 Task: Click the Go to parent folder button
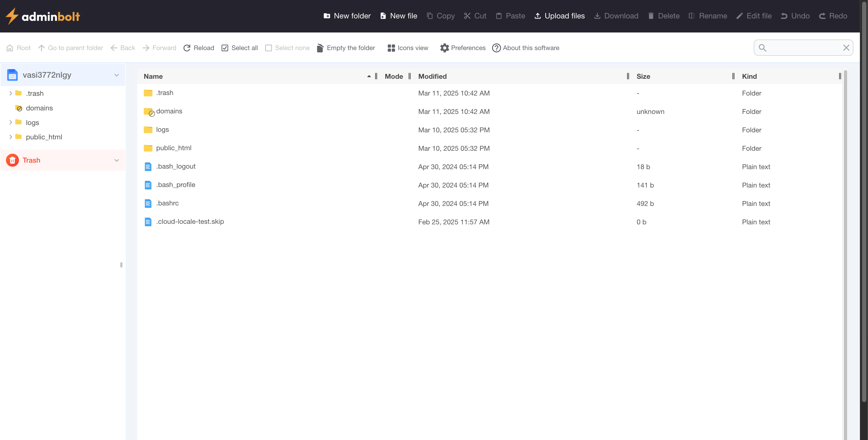click(41, 48)
